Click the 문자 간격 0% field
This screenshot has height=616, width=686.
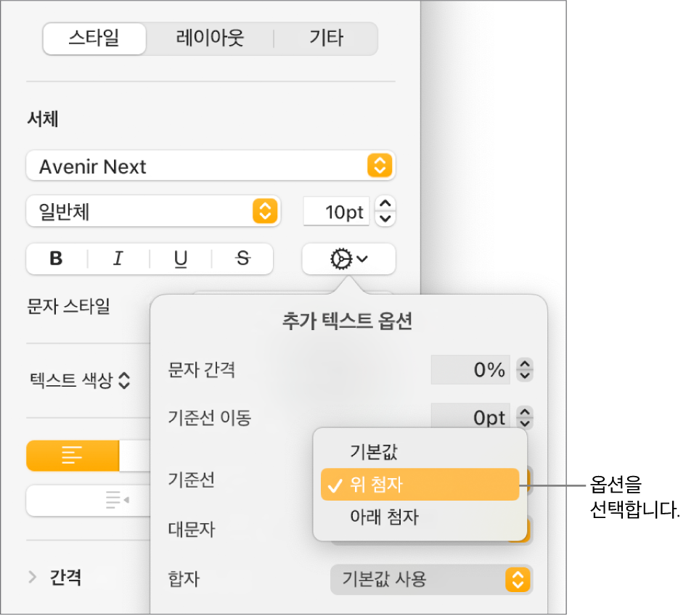(470, 370)
